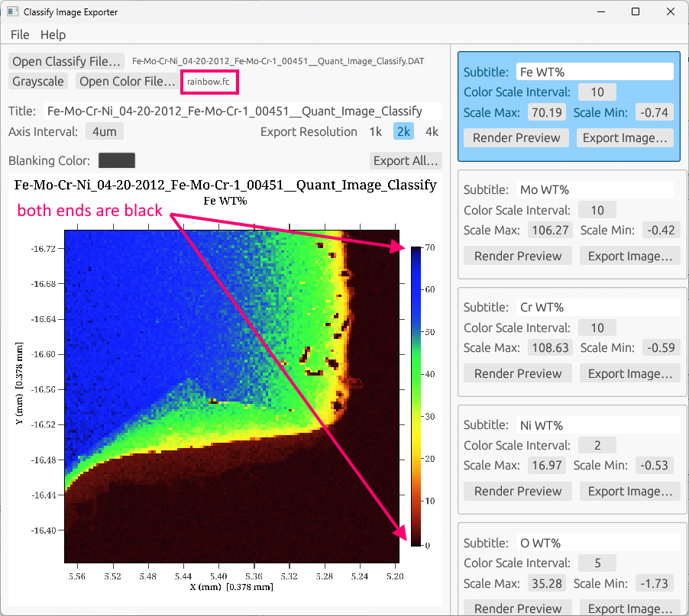Edit the Fe WT% subtitle field

[x=594, y=72]
